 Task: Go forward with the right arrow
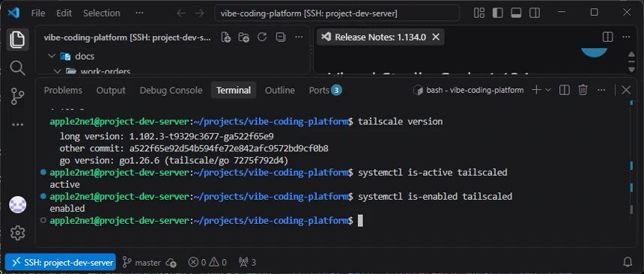click(x=199, y=13)
